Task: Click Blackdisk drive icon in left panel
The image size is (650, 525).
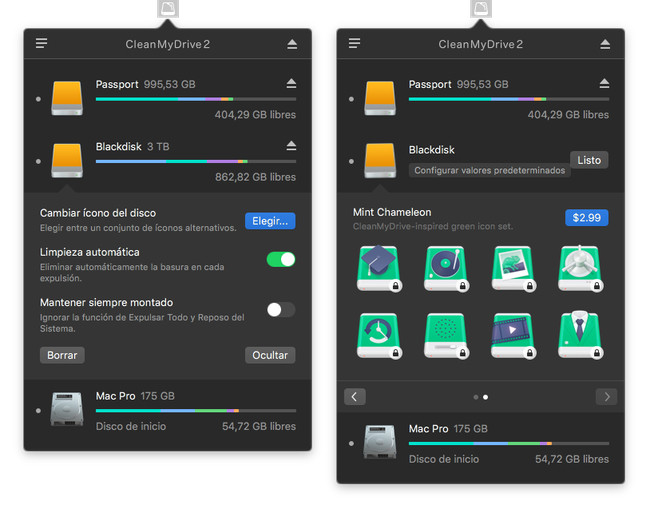Action: [x=67, y=160]
